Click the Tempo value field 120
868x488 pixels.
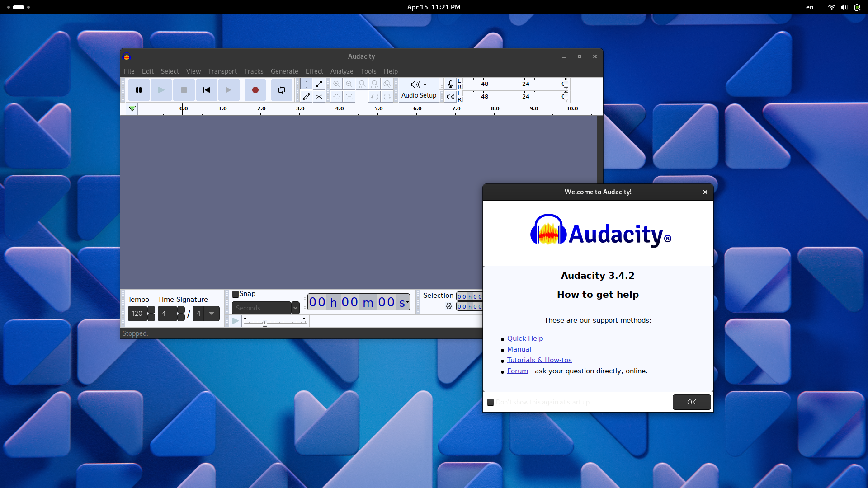[x=137, y=314]
